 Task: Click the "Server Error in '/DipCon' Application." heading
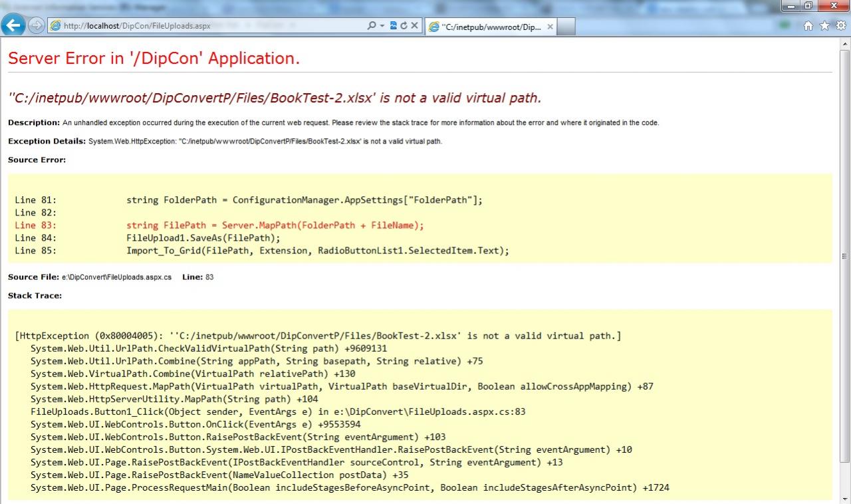tap(154, 59)
